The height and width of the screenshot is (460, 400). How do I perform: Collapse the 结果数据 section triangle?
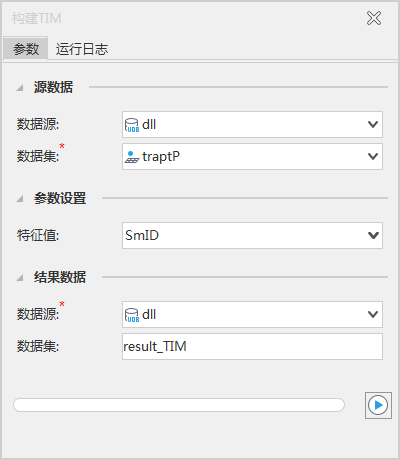20,277
